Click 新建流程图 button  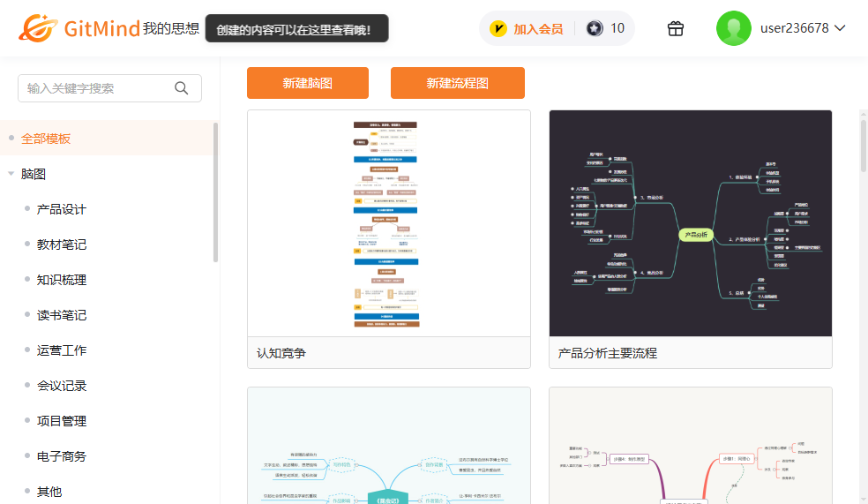coord(458,83)
